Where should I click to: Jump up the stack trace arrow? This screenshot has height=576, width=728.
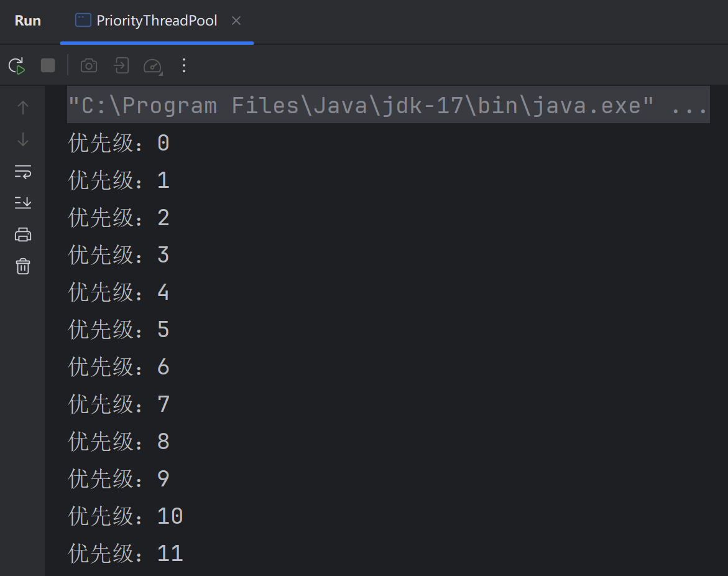click(x=23, y=108)
